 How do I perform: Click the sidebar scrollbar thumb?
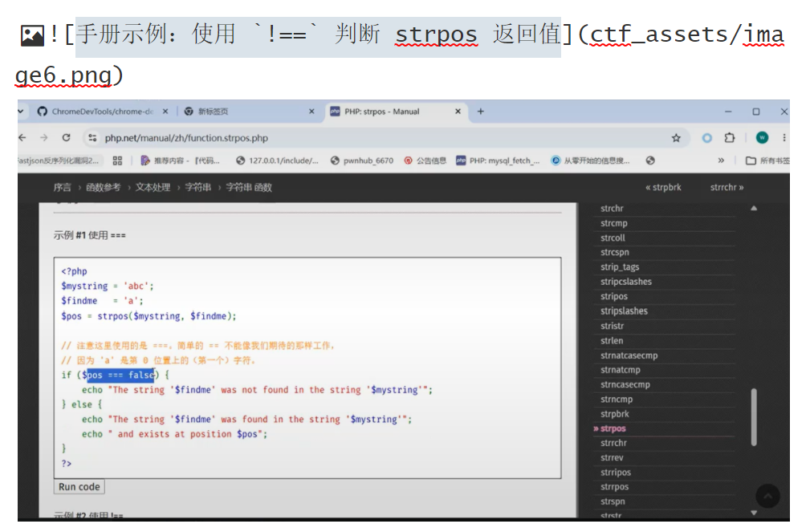[x=754, y=416]
